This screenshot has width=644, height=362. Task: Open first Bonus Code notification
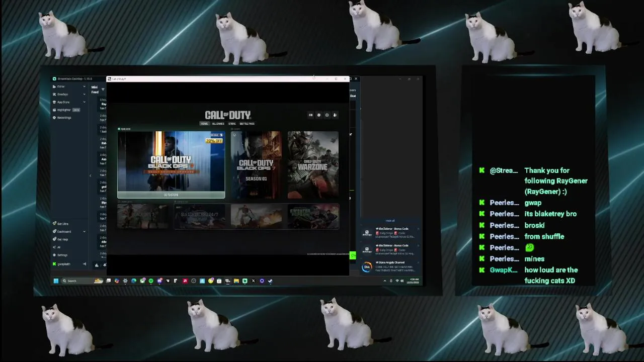tap(391, 233)
